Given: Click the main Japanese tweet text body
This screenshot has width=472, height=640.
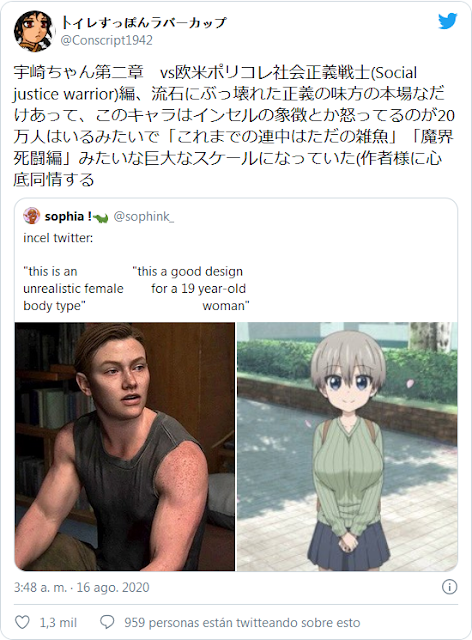Looking at the screenshot, I should 234,126.
